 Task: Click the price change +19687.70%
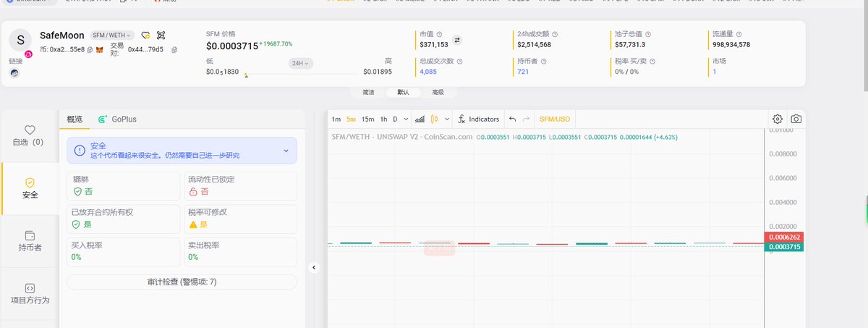tap(276, 44)
